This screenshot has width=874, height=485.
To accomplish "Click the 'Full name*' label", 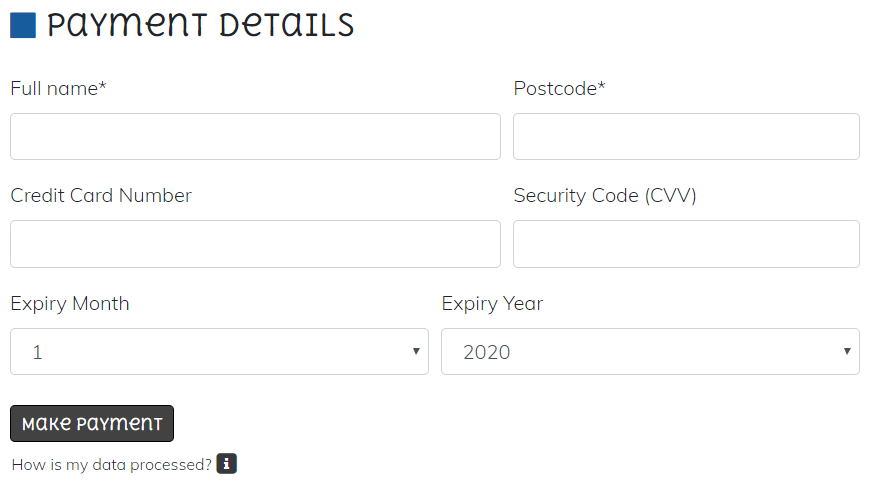I will [x=59, y=89].
